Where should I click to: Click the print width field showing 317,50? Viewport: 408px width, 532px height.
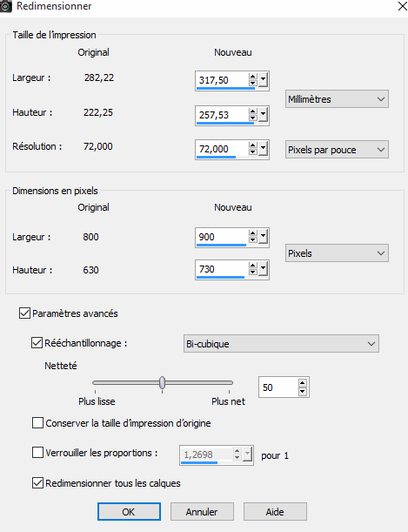coord(223,80)
